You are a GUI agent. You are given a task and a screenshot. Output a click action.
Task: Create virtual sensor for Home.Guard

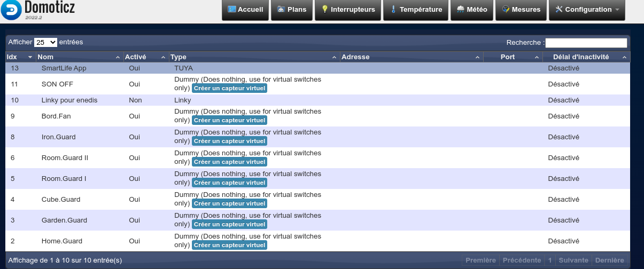pos(229,245)
